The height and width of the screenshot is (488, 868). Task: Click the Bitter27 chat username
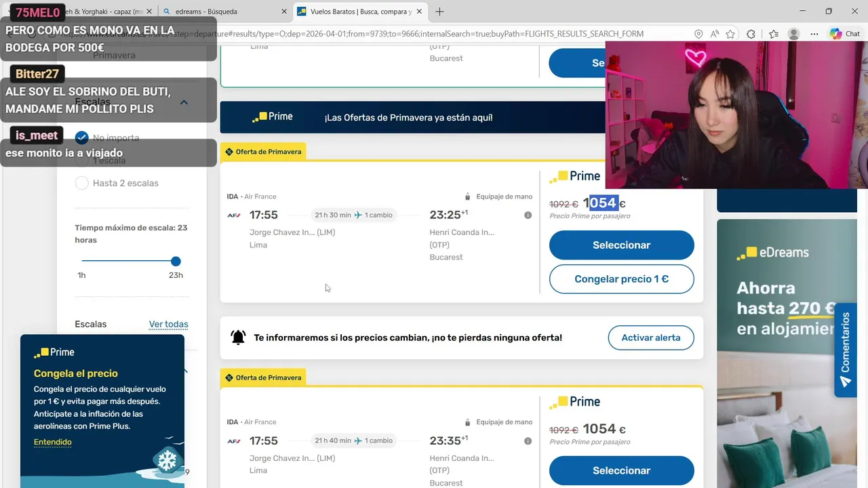point(37,74)
